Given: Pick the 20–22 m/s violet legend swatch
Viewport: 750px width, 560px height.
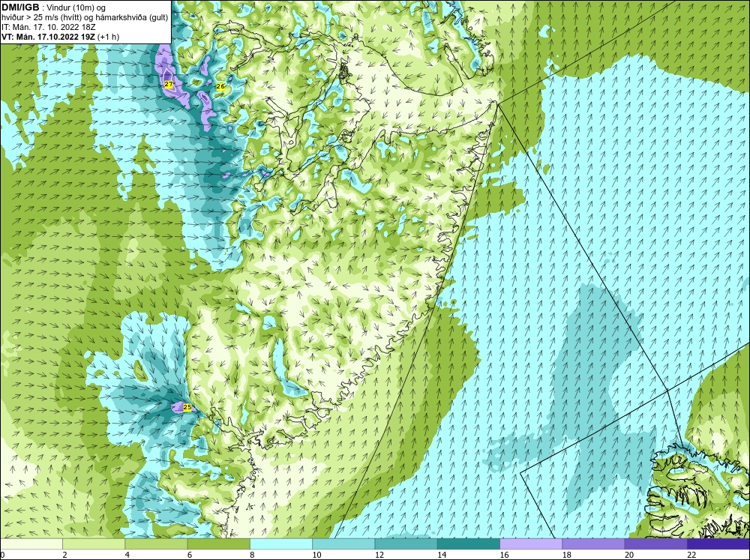Looking at the screenshot, I should (655, 544).
